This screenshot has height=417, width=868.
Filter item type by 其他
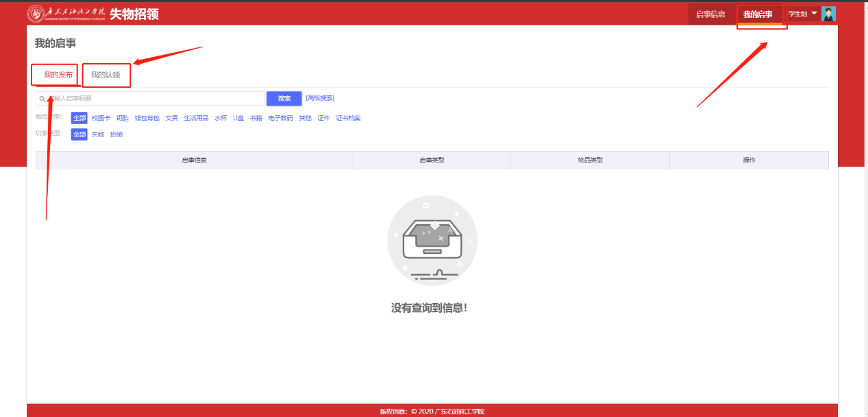[x=305, y=118]
